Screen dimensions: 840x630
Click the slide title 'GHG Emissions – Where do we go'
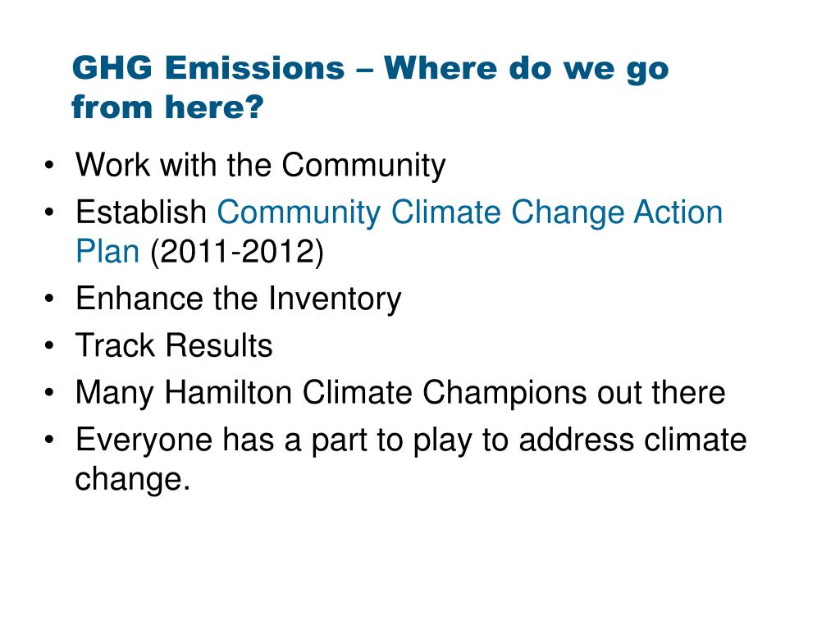[x=370, y=71]
